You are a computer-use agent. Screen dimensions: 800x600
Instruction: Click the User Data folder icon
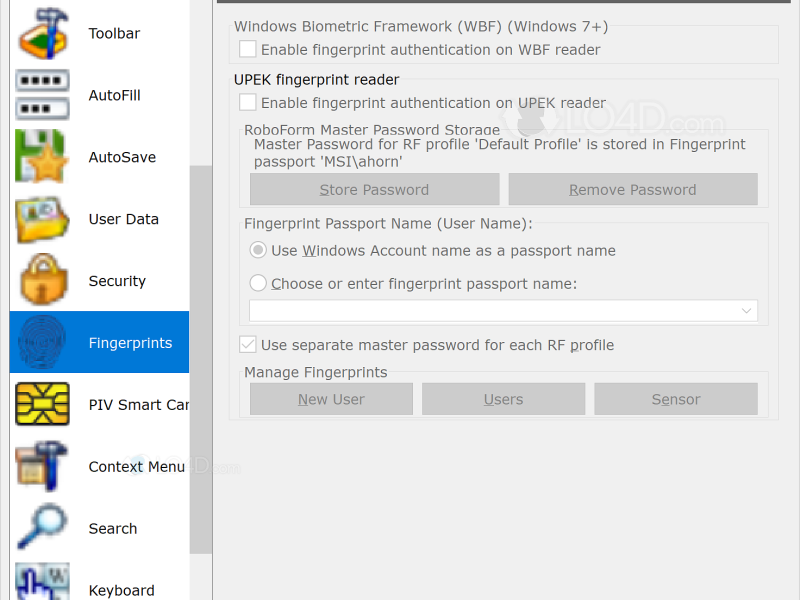[42, 219]
